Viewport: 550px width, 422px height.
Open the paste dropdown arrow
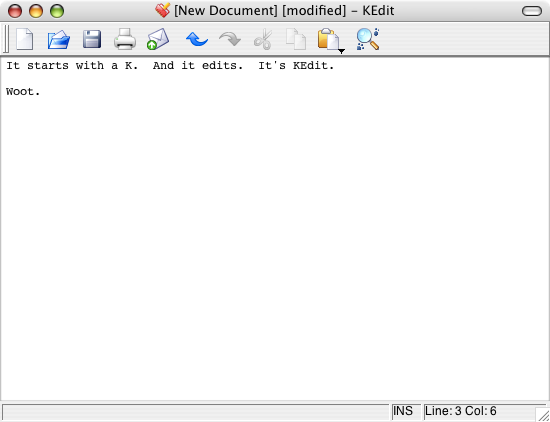[x=342, y=52]
